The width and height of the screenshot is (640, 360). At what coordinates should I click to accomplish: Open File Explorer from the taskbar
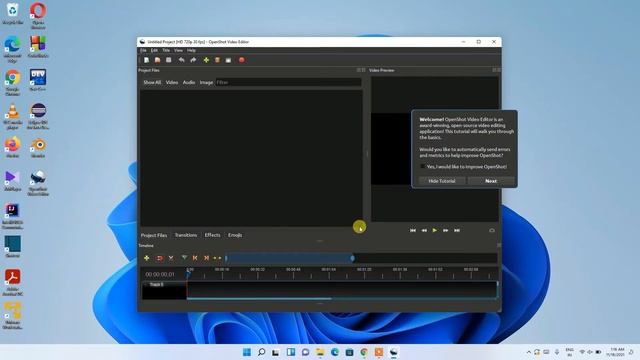pos(320,352)
